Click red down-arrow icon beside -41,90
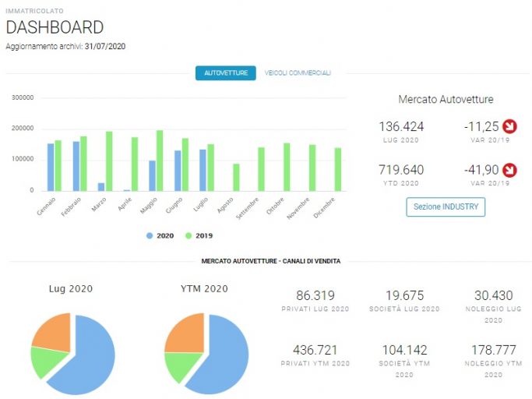Viewport: 532px width, 399px height. (x=509, y=170)
